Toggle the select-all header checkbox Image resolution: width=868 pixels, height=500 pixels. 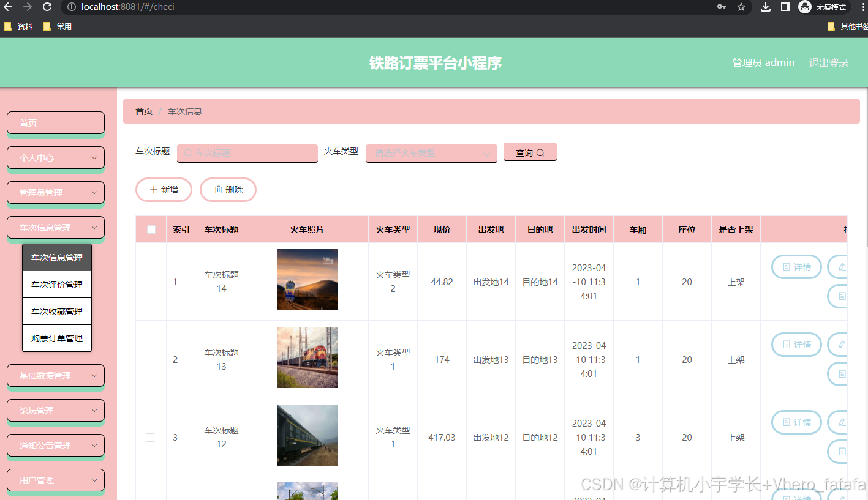[x=151, y=229]
